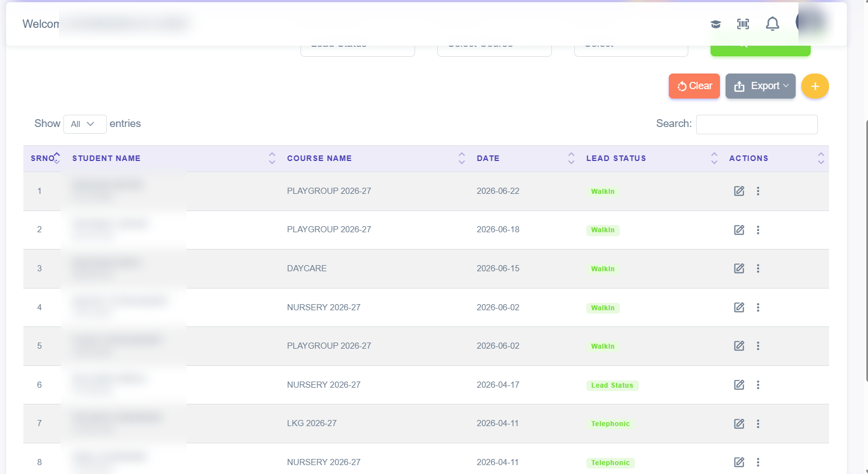Edit row 2 dated 2026-06-18
This screenshot has height=474, width=868.
(739, 230)
